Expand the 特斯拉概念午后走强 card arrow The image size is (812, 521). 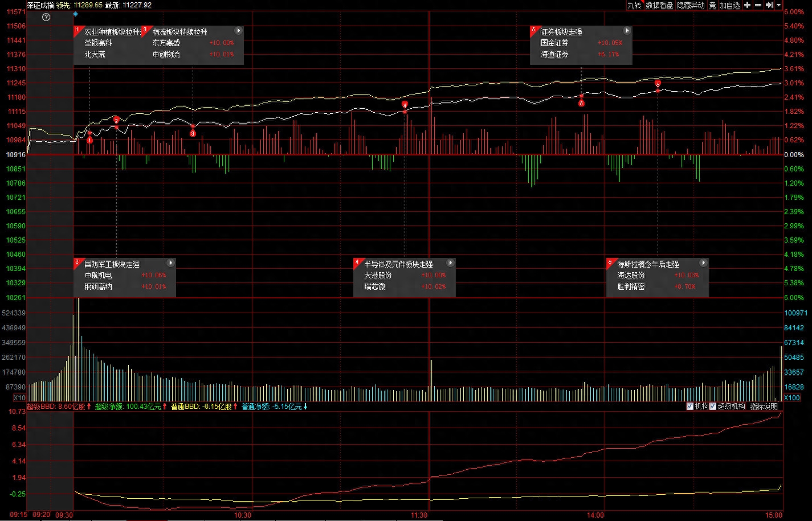pyautogui.click(x=703, y=263)
